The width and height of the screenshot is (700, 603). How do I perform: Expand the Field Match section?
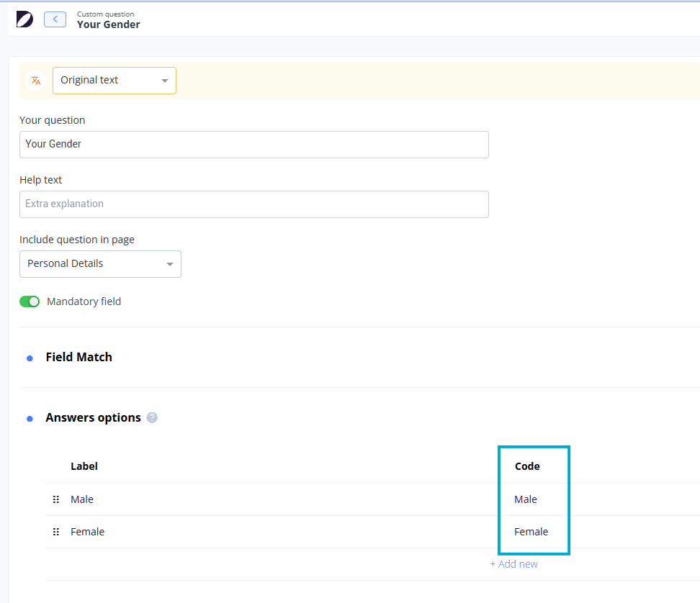pos(78,357)
